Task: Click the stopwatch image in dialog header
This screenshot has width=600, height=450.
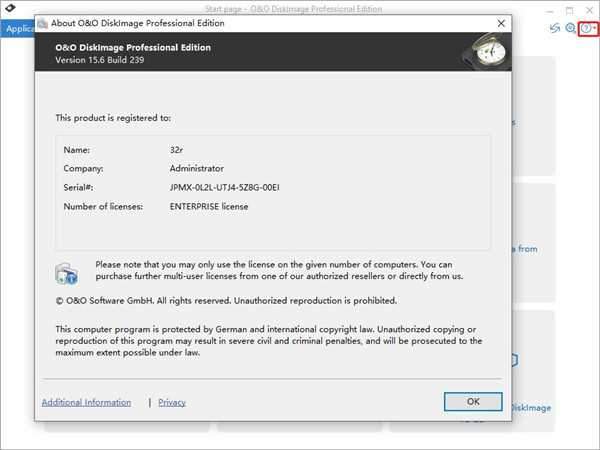Action: point(487,51)
